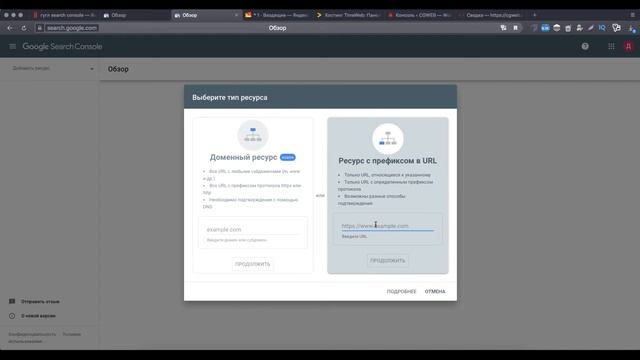The height and width of the screenshot is (360, 640).
Task: Click the IQ extension icon
Action: coord(602,28)
